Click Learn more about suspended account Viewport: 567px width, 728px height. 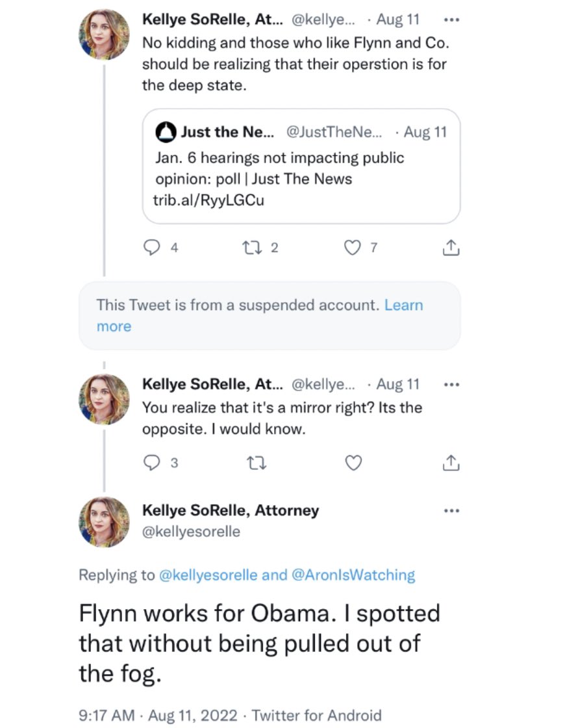click(403, 305)
